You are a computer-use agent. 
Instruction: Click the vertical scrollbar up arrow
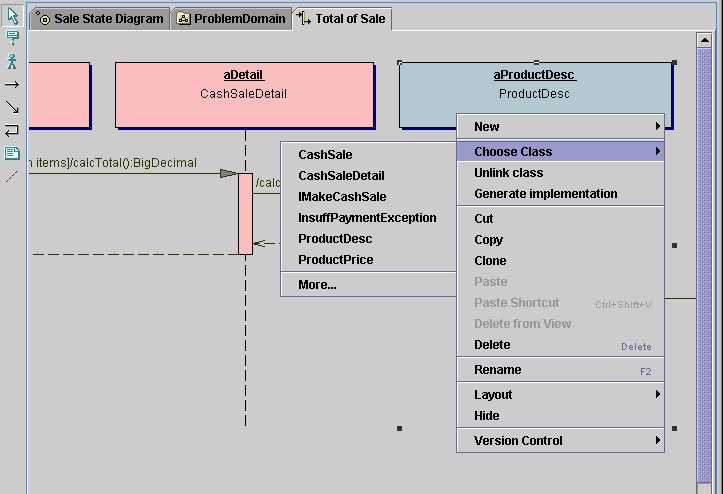703,40
